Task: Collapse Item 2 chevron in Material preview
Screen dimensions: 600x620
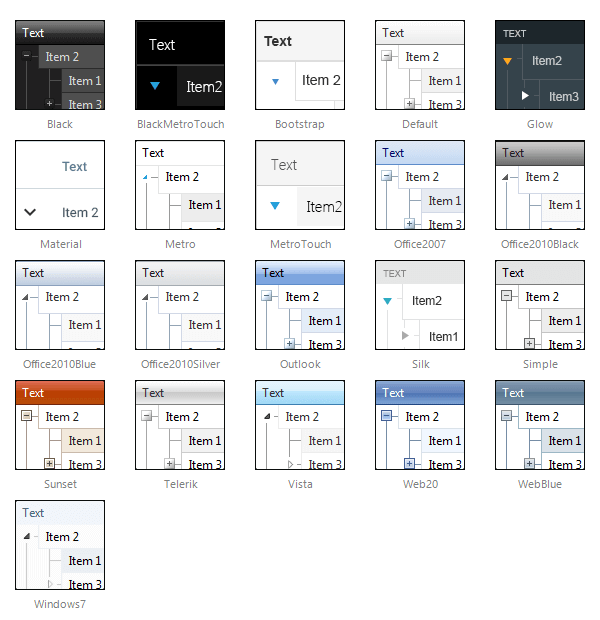Action: pos(30,212)
